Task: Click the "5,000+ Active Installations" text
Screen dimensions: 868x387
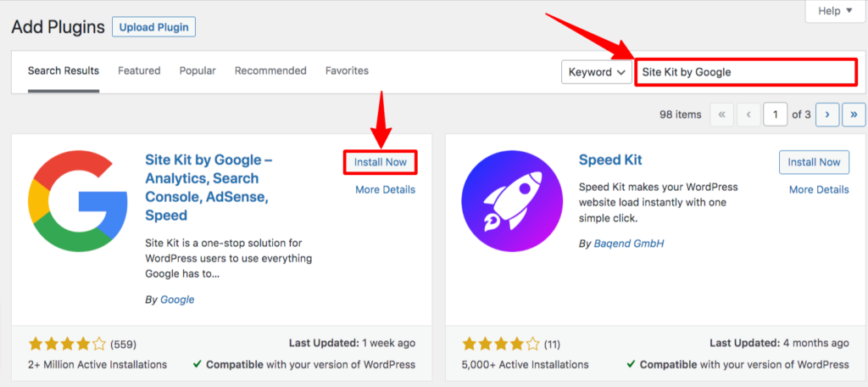Action: (x=525, y=365)
